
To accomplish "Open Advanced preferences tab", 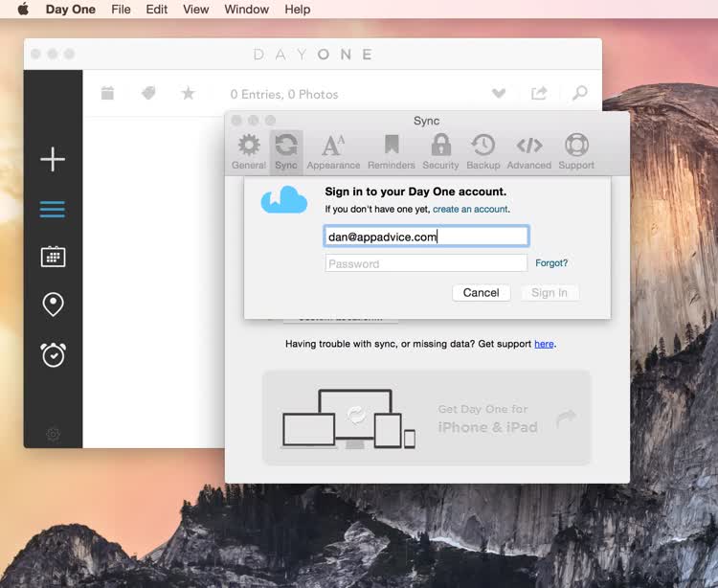I will [528, 152].
